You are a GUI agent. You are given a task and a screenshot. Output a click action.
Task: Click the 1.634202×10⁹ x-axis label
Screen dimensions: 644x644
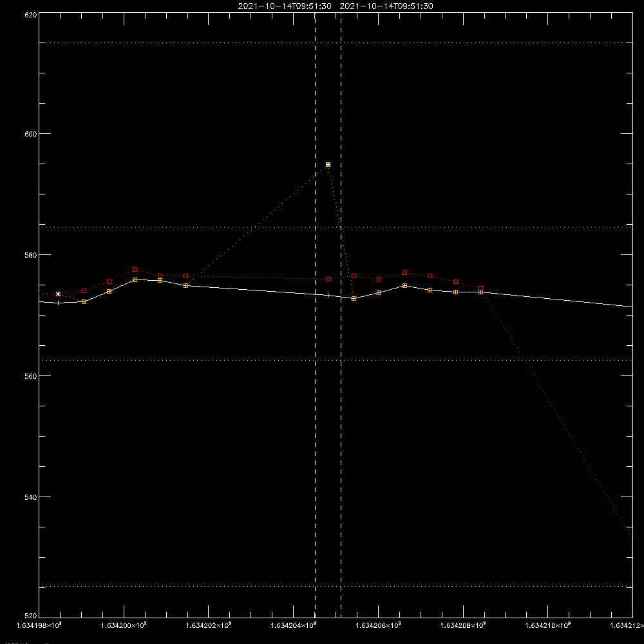209,625
